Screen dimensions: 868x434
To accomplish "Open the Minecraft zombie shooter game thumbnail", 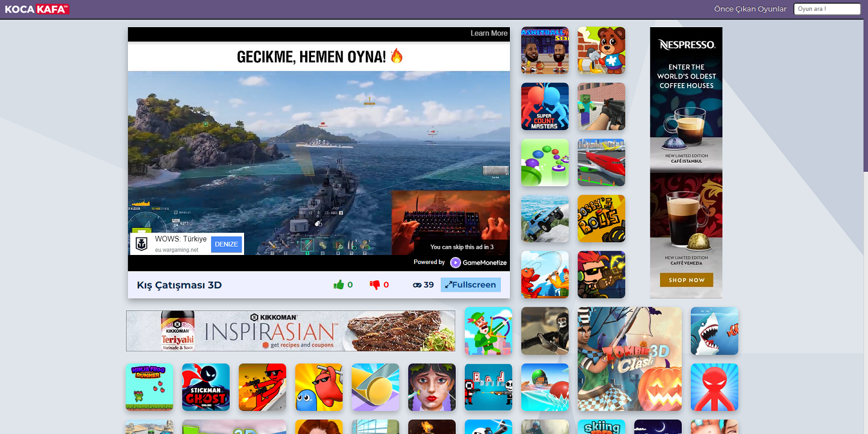I will (602, 107).
